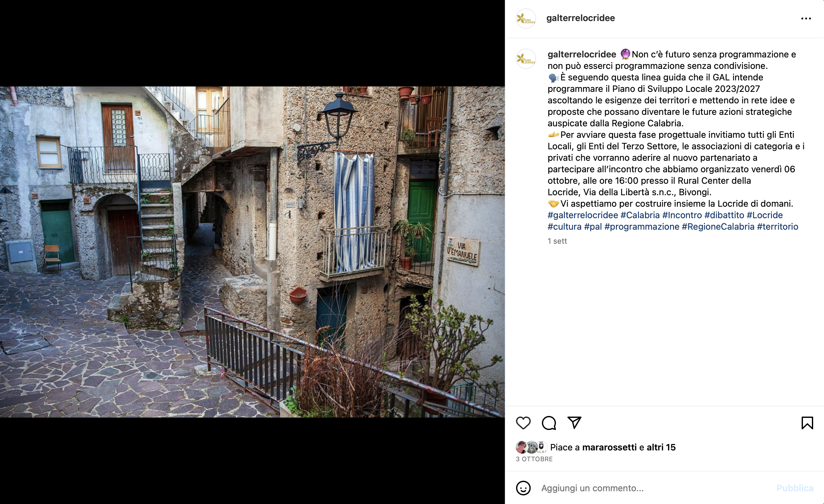Open mararossetti's profile from likes
The width and height of the screenshot is (824, 504).
(x=609, y=447)
